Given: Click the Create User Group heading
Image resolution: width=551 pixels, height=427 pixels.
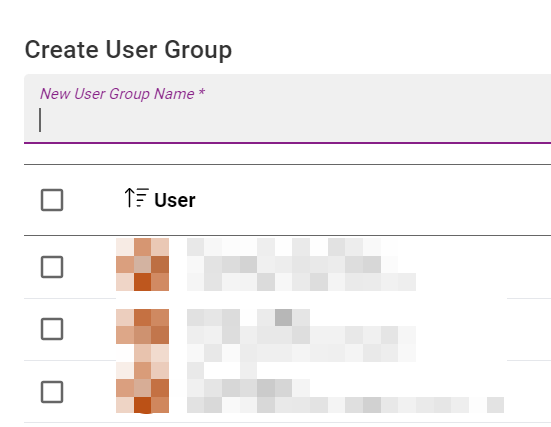Looking at the screenshot, I should (128, 50).
